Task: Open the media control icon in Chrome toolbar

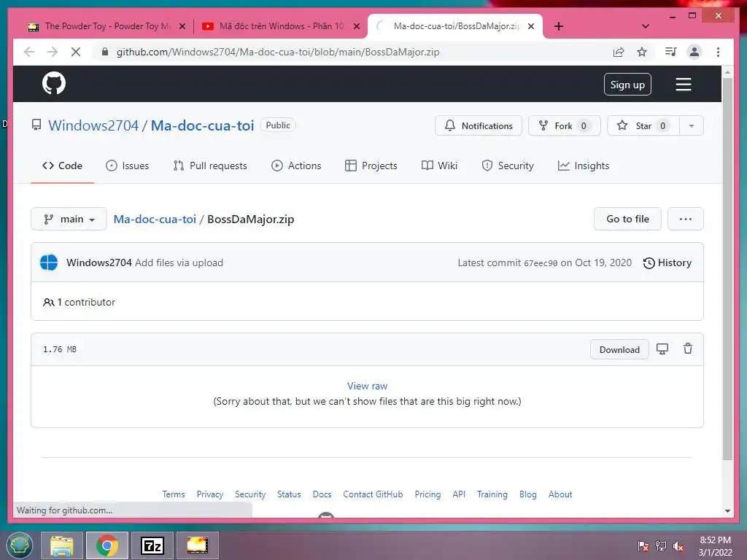Action: [671, 52]
